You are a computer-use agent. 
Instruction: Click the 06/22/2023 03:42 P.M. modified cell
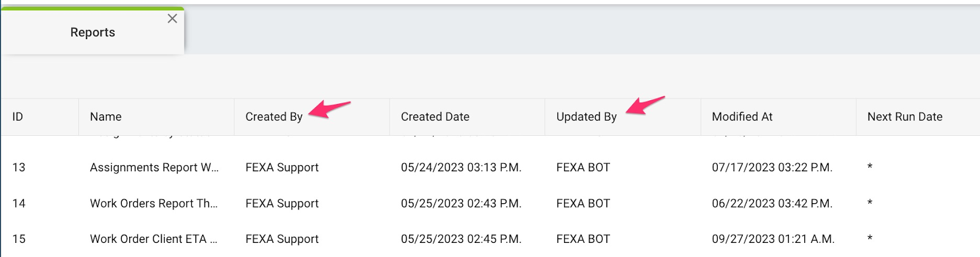772,204
